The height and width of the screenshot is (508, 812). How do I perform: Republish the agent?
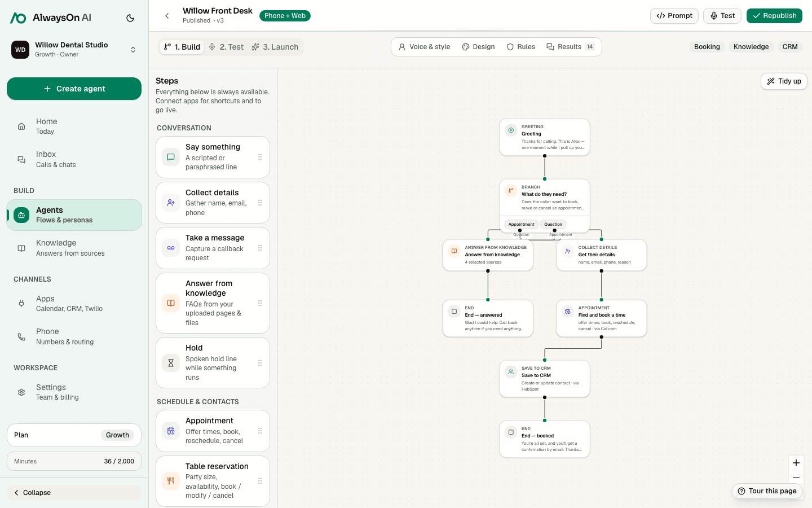[x=774, y=16]
